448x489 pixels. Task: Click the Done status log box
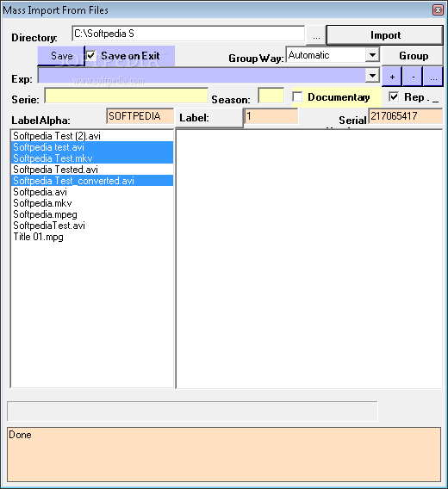pos(224,455)
